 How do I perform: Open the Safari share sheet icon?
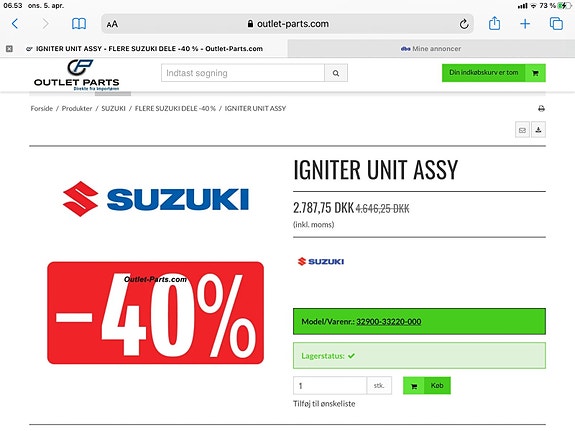pos(494,23)
